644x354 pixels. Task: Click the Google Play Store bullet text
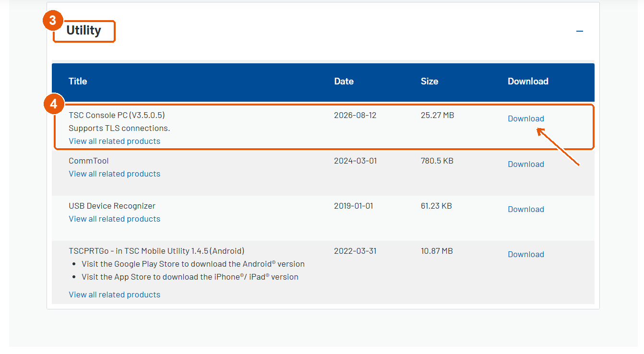pos(193,264)
